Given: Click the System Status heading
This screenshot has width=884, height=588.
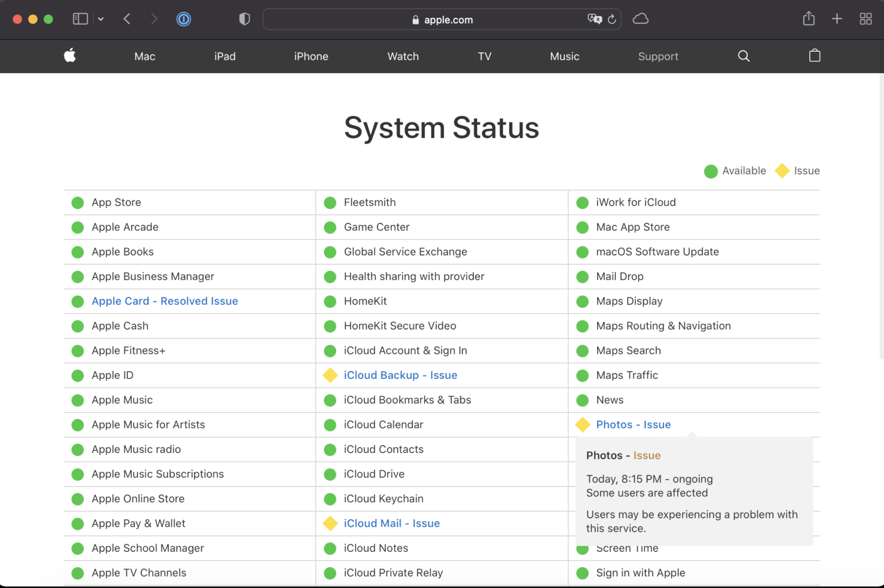Looking at the screenshot, I should [x=442, y=128].
